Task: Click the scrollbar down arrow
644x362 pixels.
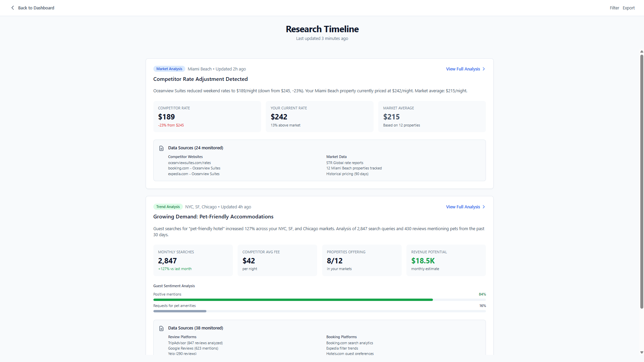Action: [x=641, y=353]
